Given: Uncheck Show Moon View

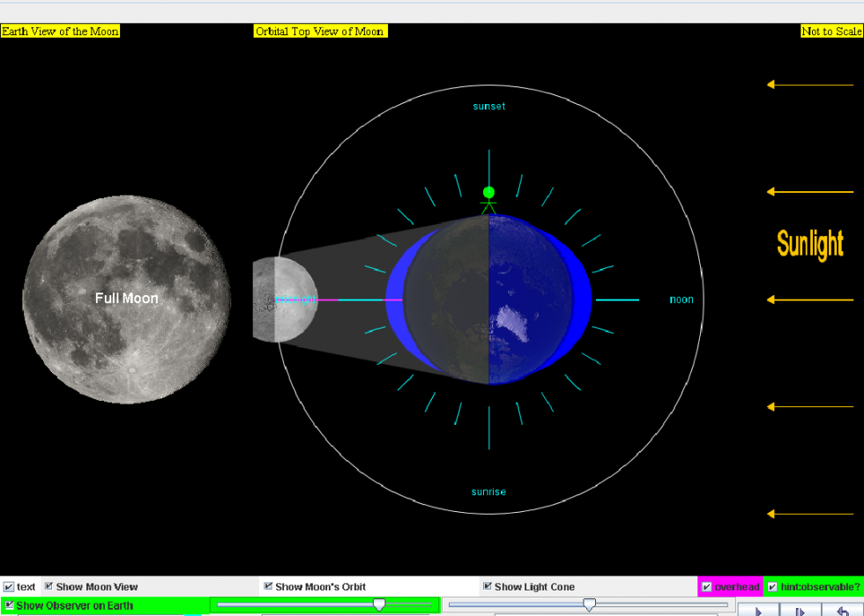Looking at the screenshot, I should (48, 586).
